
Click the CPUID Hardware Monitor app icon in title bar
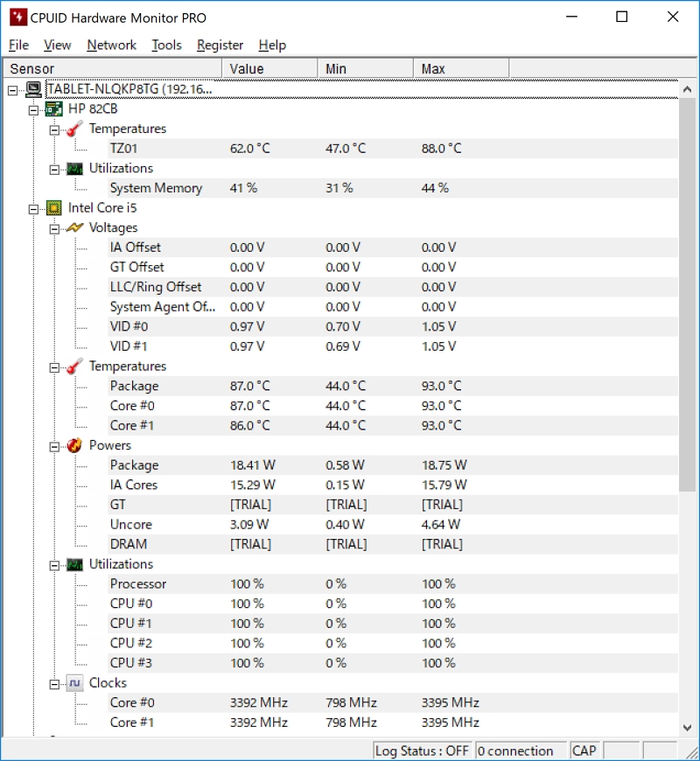pyautogui.click(x=18, y=17)
